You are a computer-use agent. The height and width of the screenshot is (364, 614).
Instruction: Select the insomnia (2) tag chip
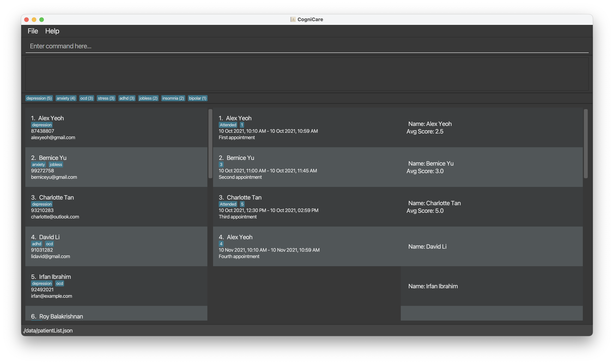[173, 98]
